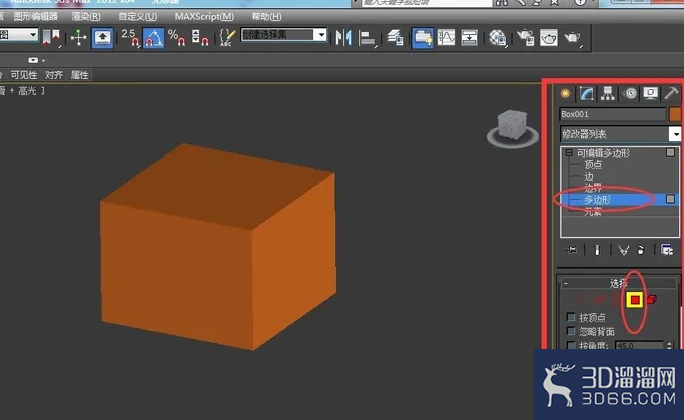This screenshot has height=420, width=684.
Task: Toggle the Graphite modeling ribbon icon
Action: pos(423,38)
